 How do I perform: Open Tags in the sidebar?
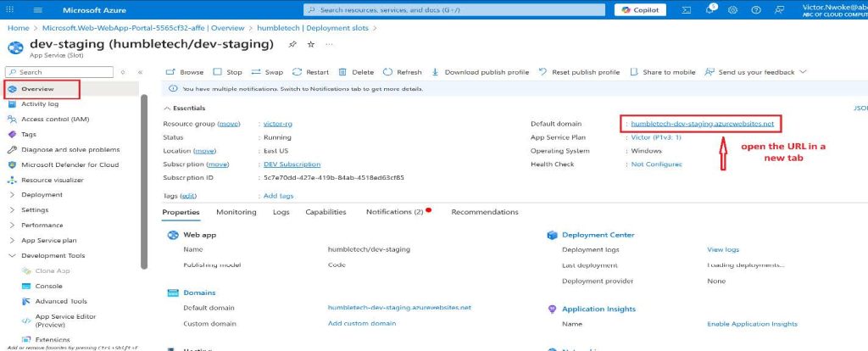[x=28, y=135]
